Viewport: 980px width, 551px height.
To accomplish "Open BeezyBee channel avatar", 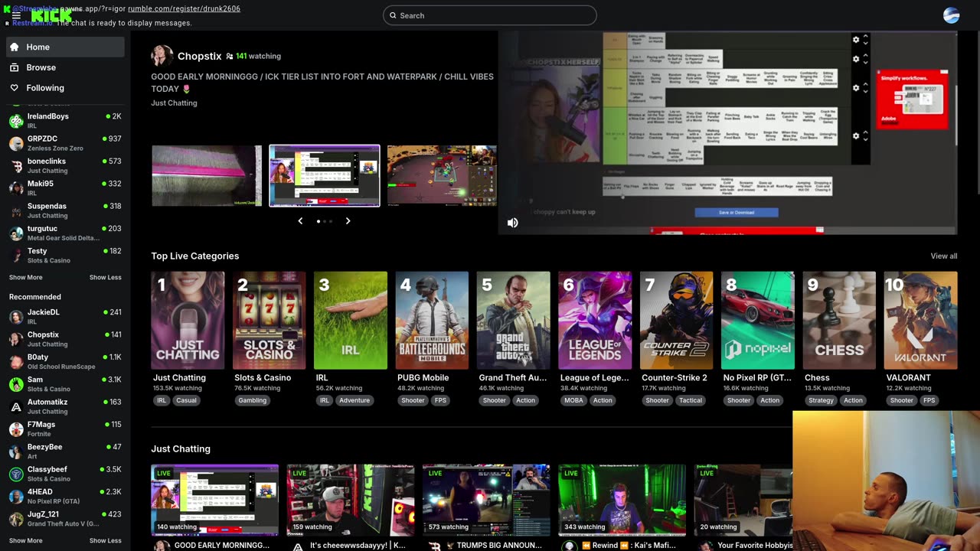I will click(16, 452).
